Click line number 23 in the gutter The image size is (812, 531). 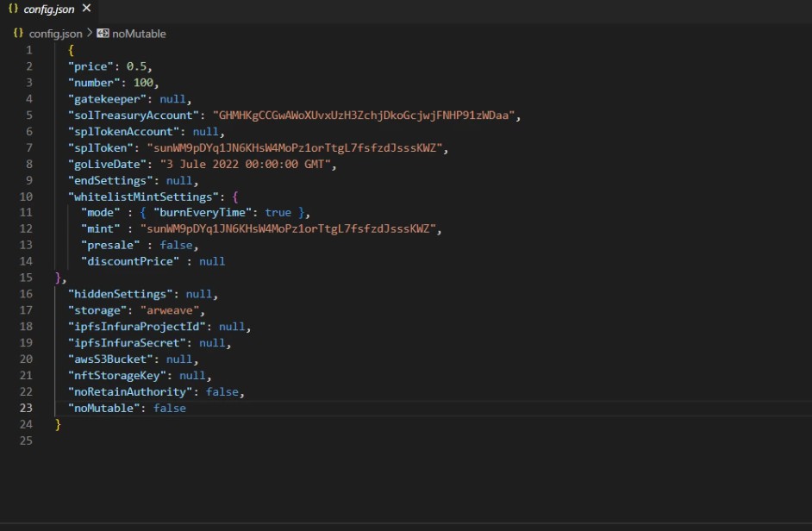coord(25,409)
